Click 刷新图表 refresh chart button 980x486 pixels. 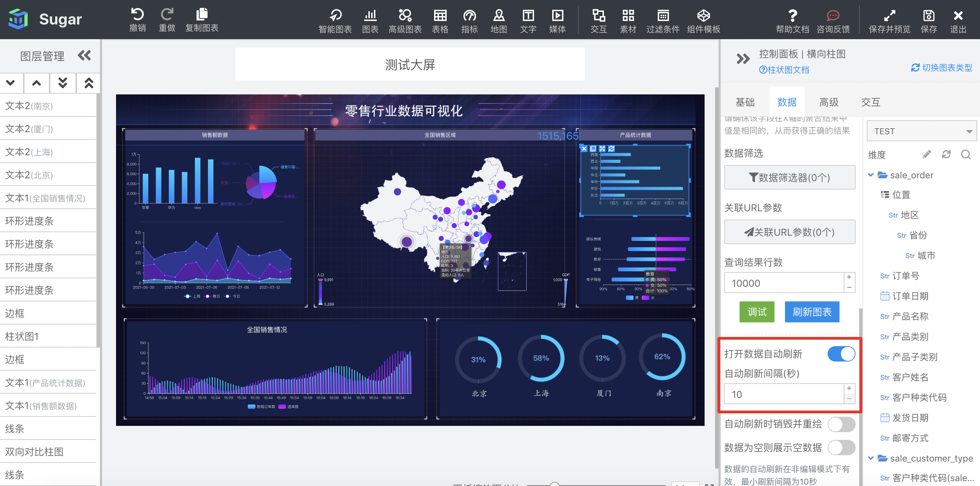point(812,312)
